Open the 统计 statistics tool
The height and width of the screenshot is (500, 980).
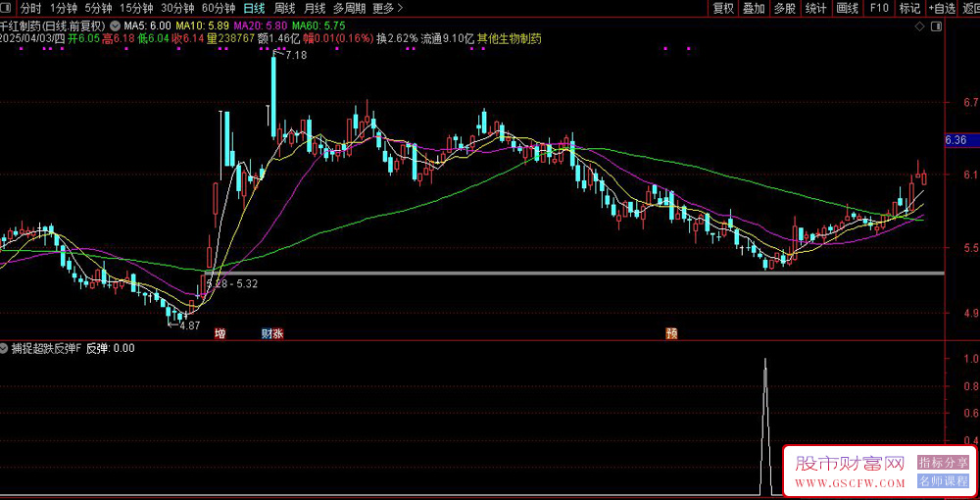click(815, 8)
